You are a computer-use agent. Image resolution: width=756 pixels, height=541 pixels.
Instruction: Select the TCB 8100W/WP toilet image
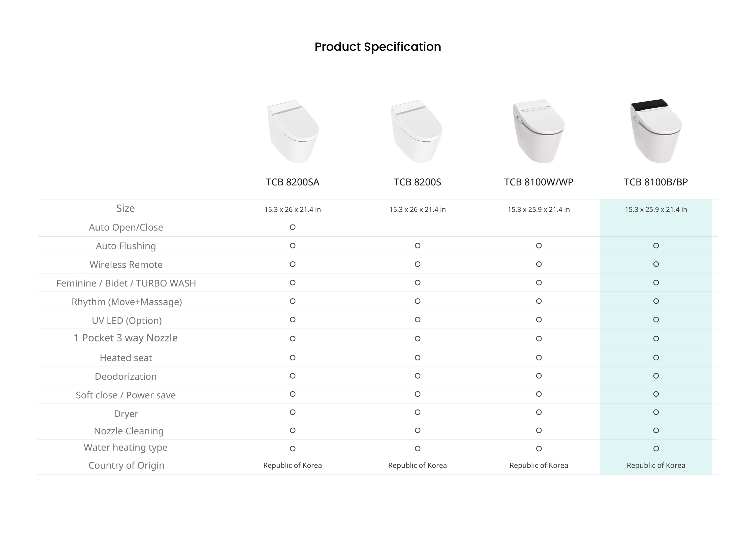pyautogui.click(x=539, y=131)
